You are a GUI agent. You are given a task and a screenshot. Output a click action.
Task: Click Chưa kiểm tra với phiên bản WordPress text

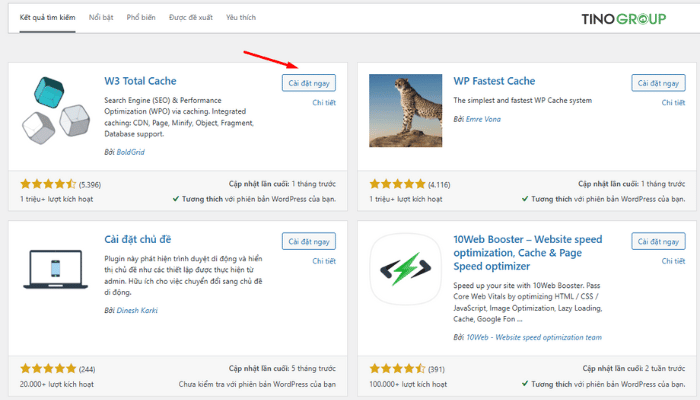[257, 384]
